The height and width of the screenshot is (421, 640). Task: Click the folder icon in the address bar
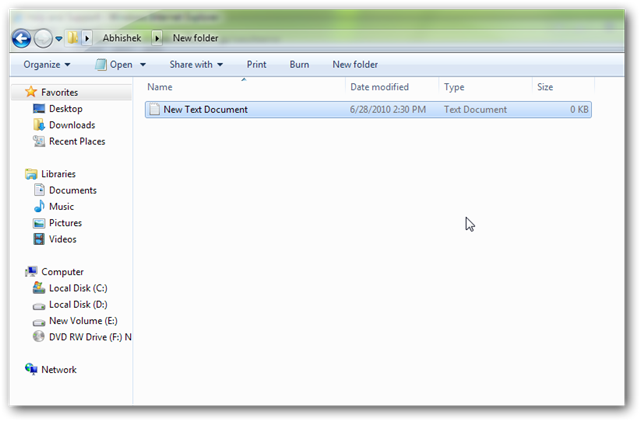click(x=73, y=38)
